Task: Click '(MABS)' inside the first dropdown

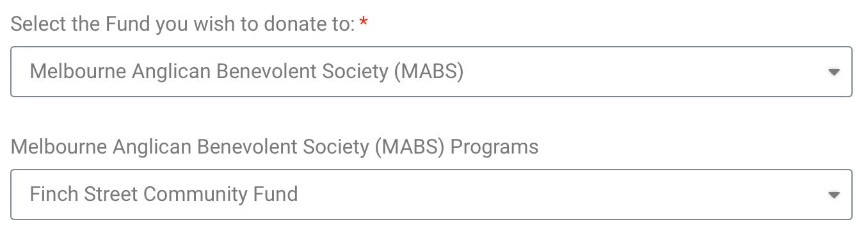Action: (428, 72)
